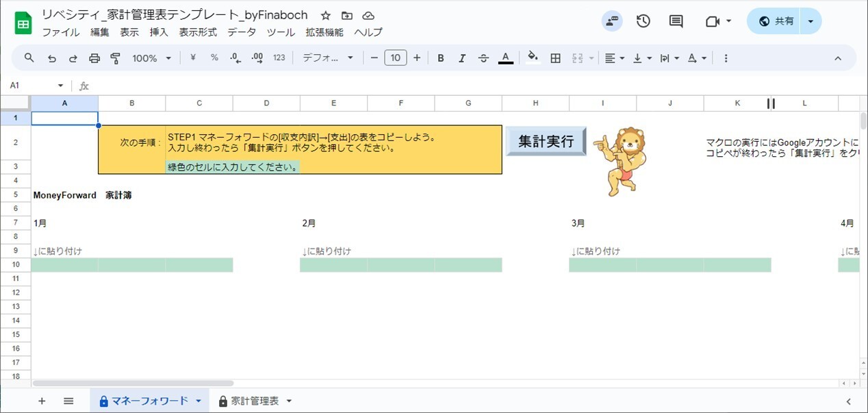Viewport: 868px width, 413px height.
Task: Open the ファイル menu
Action: (61, 32)
